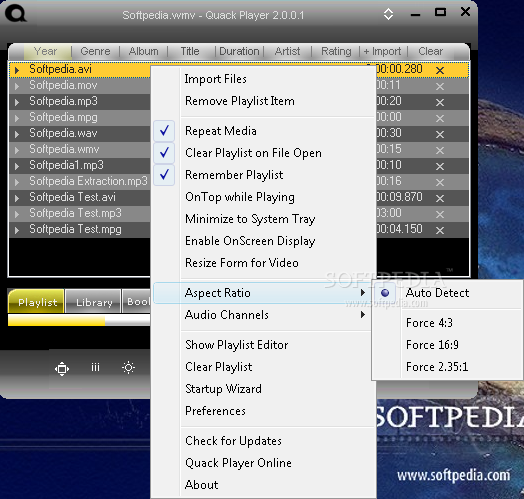Select Force 2.35:1 aspect ratio
Screen dimensions: 524x499
pyautogui.click(x=447, y=367)
